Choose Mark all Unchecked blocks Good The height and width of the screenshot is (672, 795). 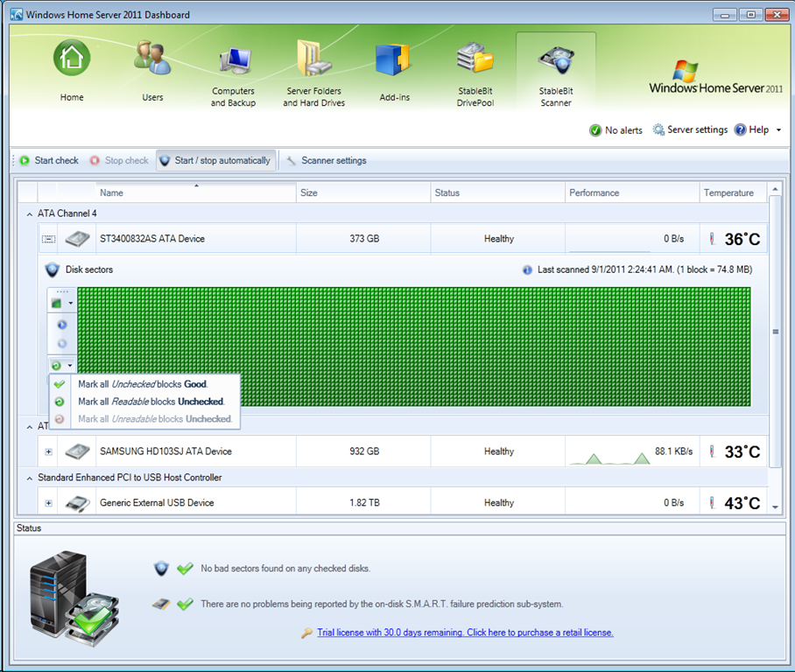[x=144, y=384]
